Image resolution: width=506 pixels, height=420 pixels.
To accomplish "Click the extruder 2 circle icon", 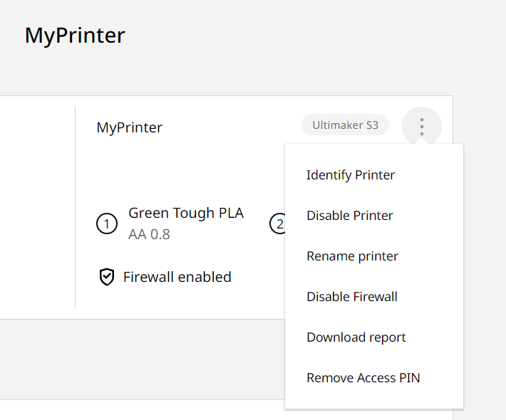I will click(277, 224).
